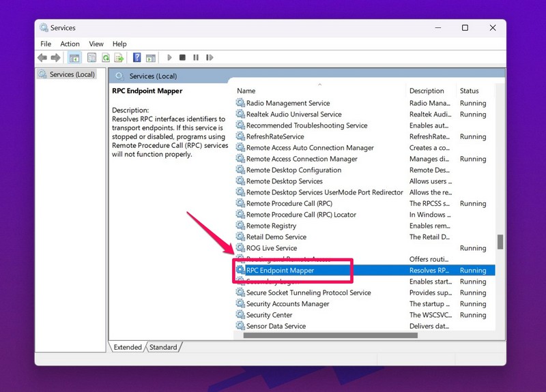Toggle Show/Hide Console Tree toolbar icon
The image size is (546, 392).
[x=74, y=58]
